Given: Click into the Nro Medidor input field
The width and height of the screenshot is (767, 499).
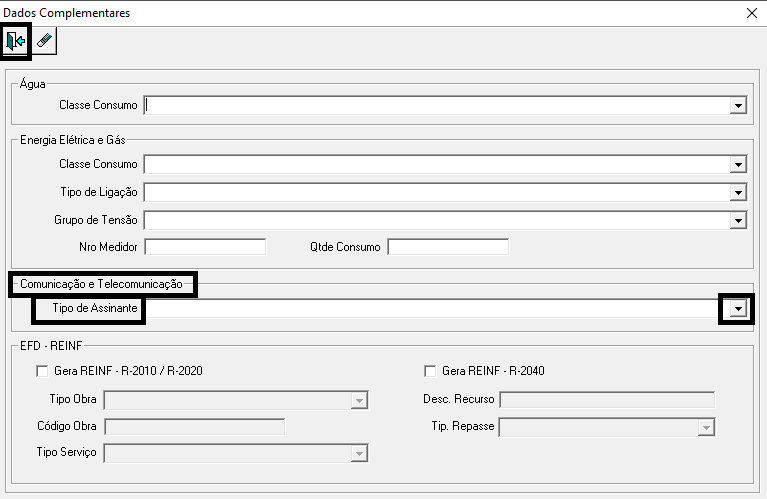Looking at the screenshot, I should [205, 247].
